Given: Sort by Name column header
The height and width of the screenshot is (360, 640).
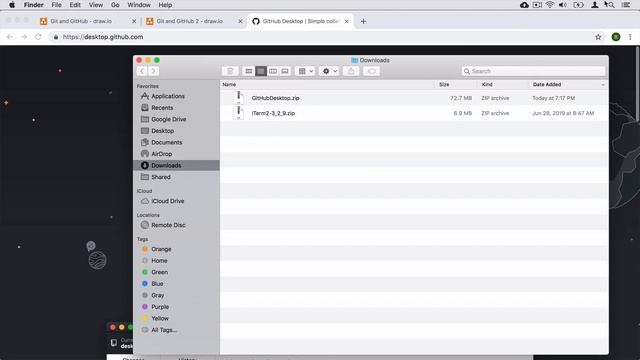Looking at the screenshot, I should [229, 84].
